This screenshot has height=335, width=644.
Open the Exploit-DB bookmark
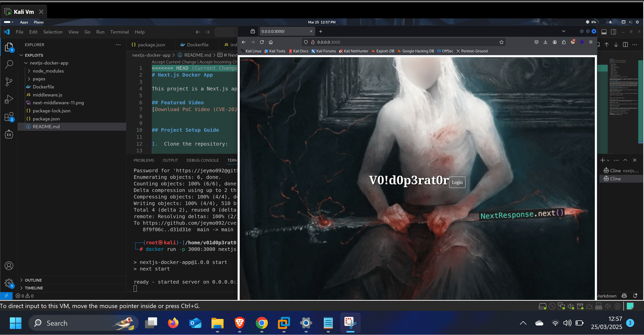[383, 51]
